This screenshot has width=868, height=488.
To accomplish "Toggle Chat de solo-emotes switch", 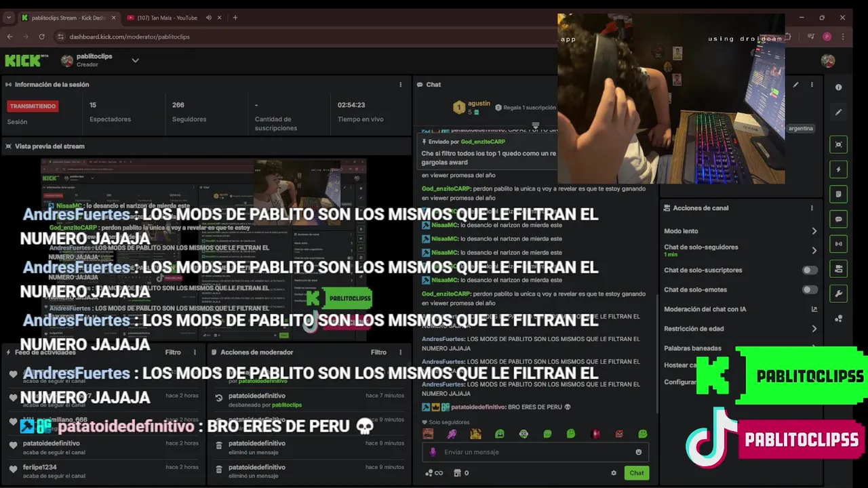I will [x=810, y=290].
